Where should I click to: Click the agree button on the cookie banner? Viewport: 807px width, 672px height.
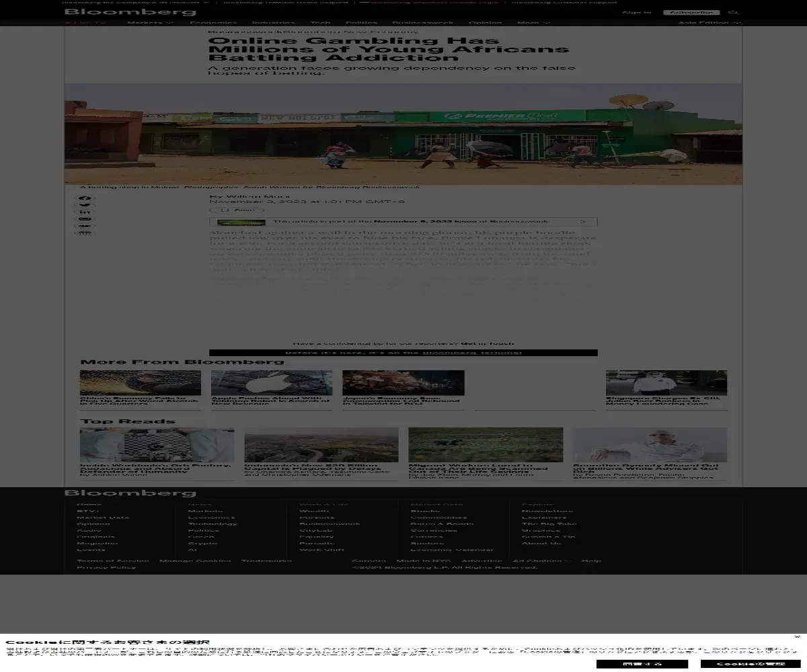point(642,664)
